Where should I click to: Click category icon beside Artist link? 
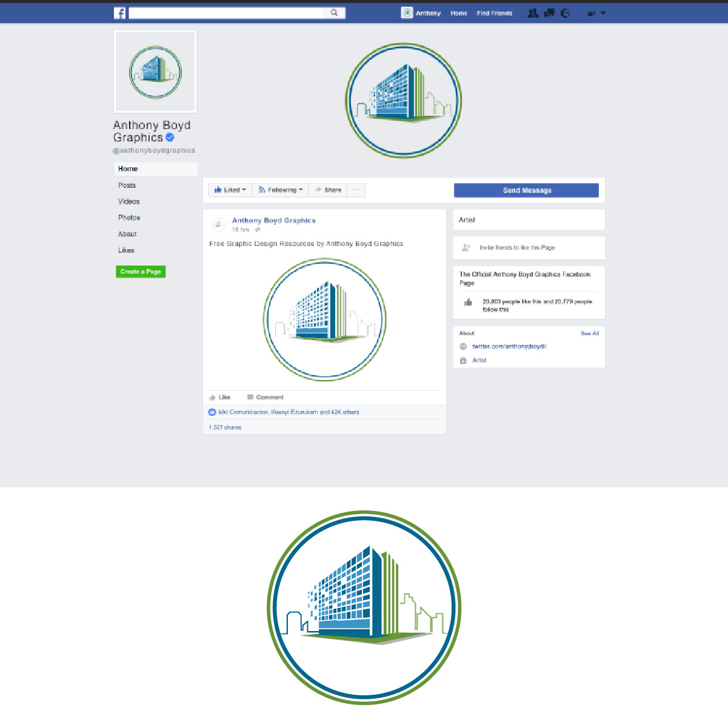tap(463, 360)
